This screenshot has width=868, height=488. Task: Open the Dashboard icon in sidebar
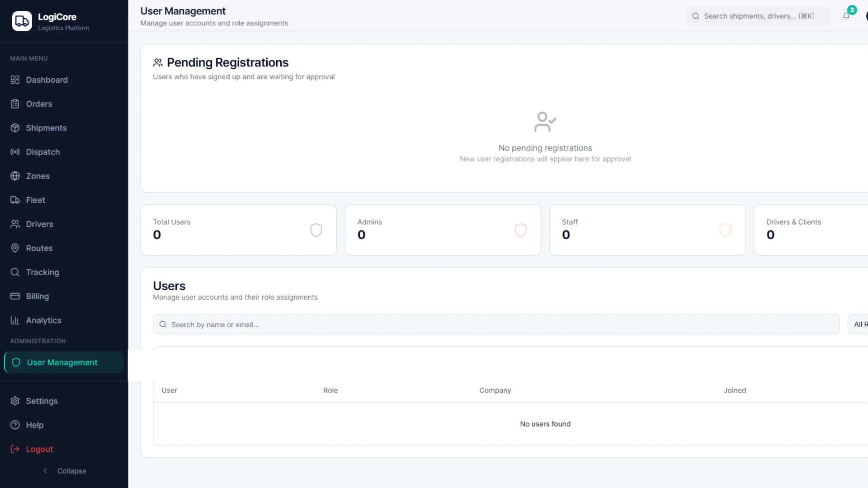(15, 80)
